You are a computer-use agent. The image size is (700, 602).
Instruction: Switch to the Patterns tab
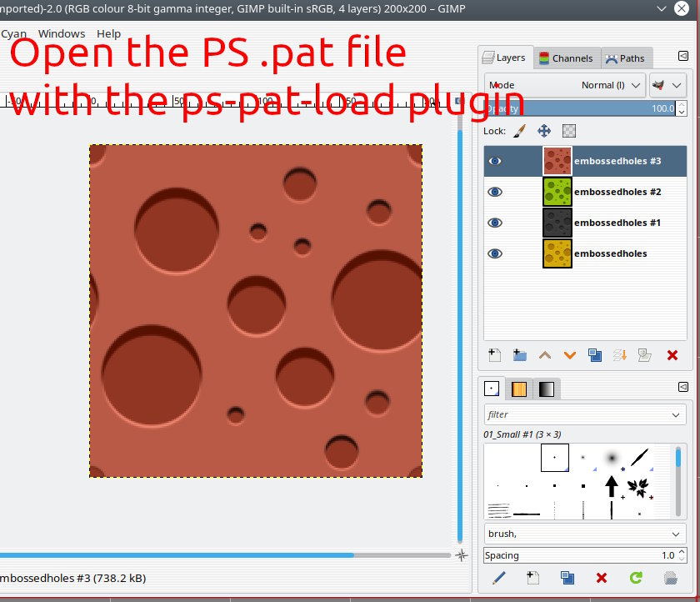pyautogui.click(x=518, y=389)
